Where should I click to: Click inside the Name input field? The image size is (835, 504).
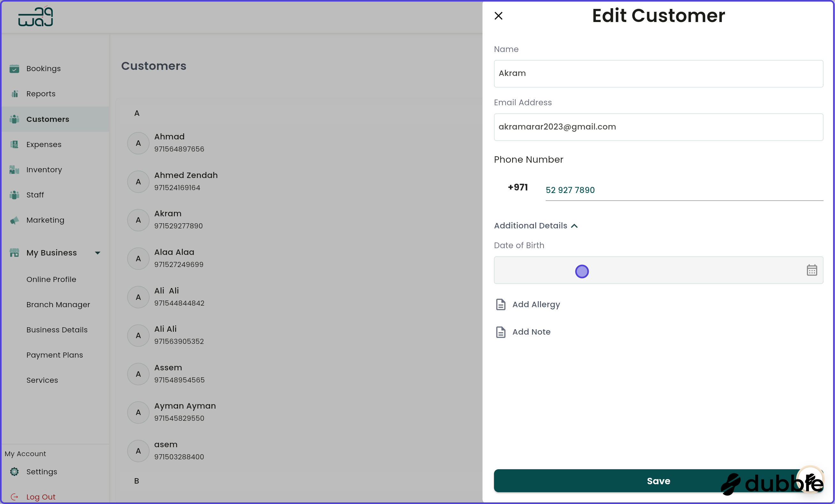(658, 74)
